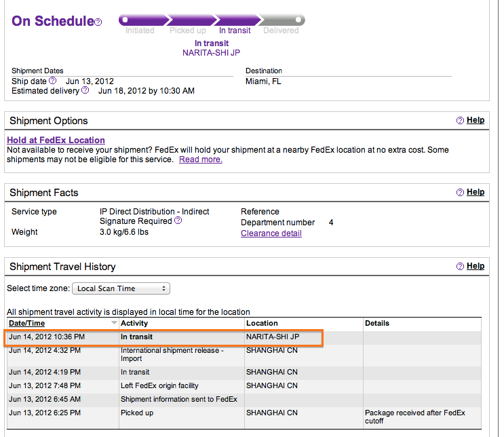The height and width of the screenshot is (437, 504).
Task: Click the Jun 14, 2012 4:32 PM entry
Action: tap(45, 350)
